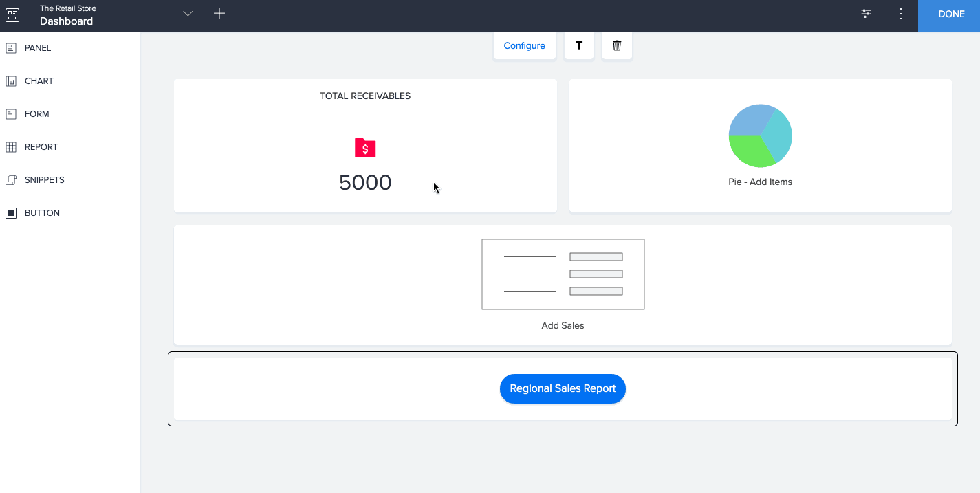Pick the SNIPPETS element icon
This screenshot has height=493, width=980.
click(11, 180)
